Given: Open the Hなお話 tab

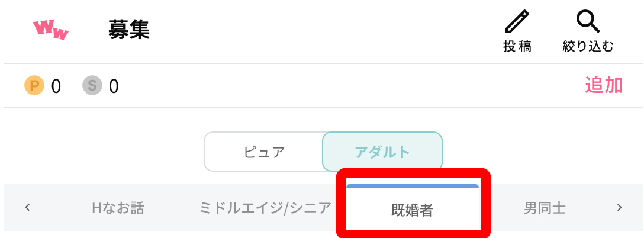Looking at the screenshot, I should tap(118, 208).
